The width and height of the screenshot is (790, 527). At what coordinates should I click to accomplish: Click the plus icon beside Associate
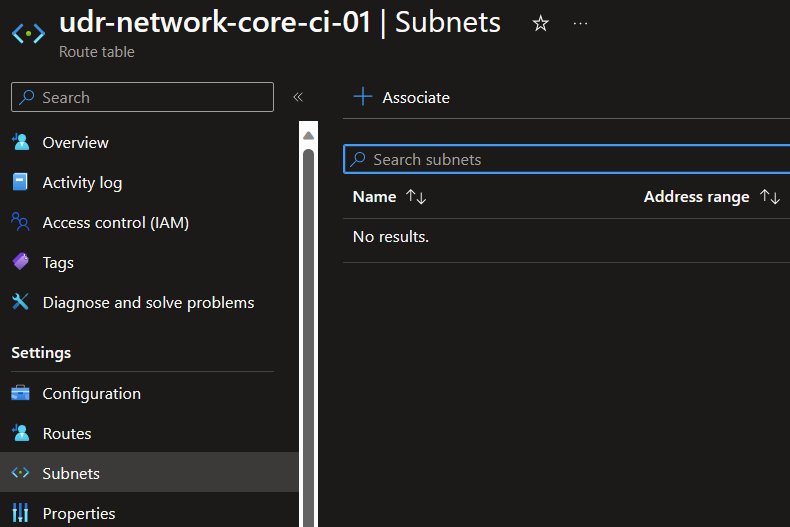[363, 96]
